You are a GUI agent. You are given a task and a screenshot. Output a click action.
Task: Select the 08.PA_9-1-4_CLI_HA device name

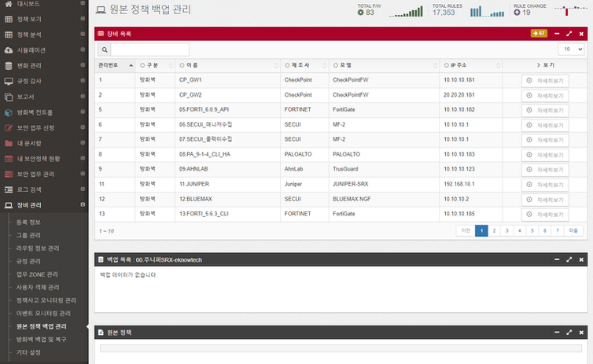tap(204, 154)
